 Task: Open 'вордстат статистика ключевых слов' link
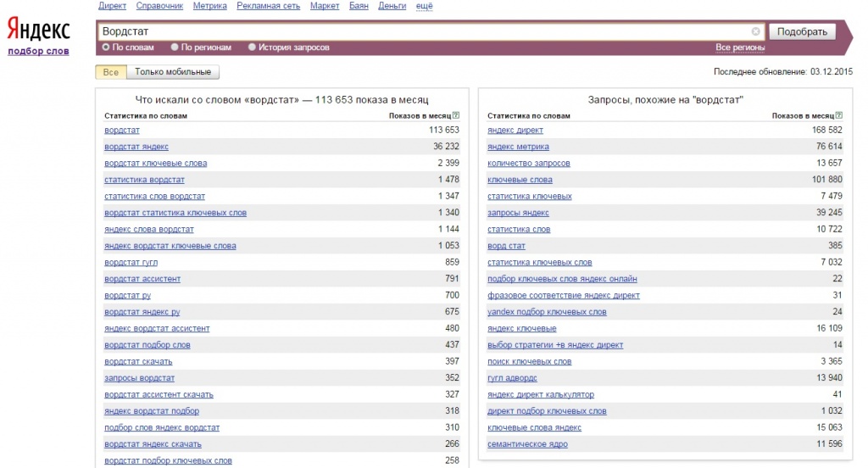175,213
